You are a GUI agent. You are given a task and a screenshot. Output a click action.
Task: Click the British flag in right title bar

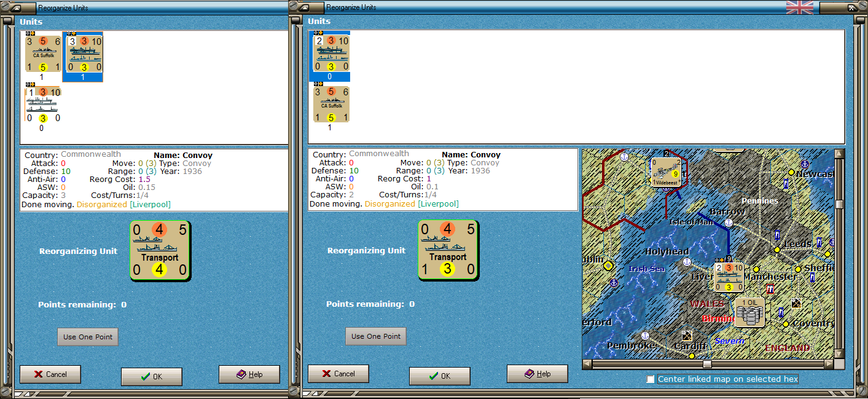tap(800, 7)
